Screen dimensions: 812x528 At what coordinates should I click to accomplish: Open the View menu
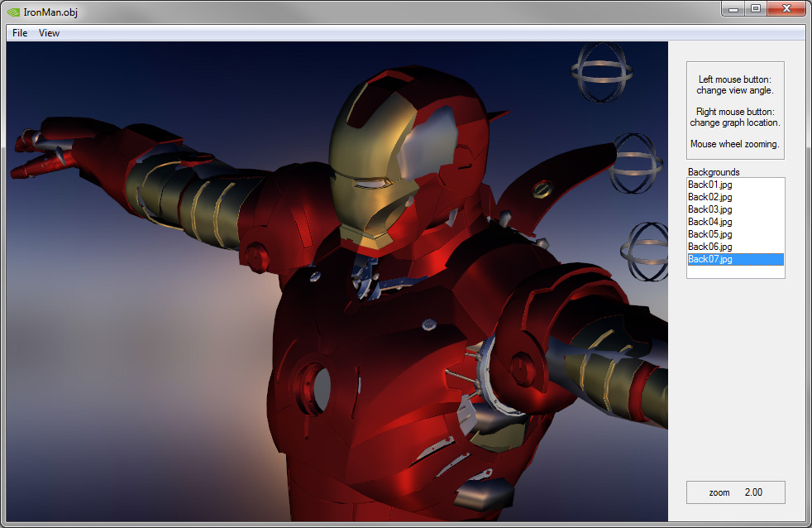(x=49, y=32)
